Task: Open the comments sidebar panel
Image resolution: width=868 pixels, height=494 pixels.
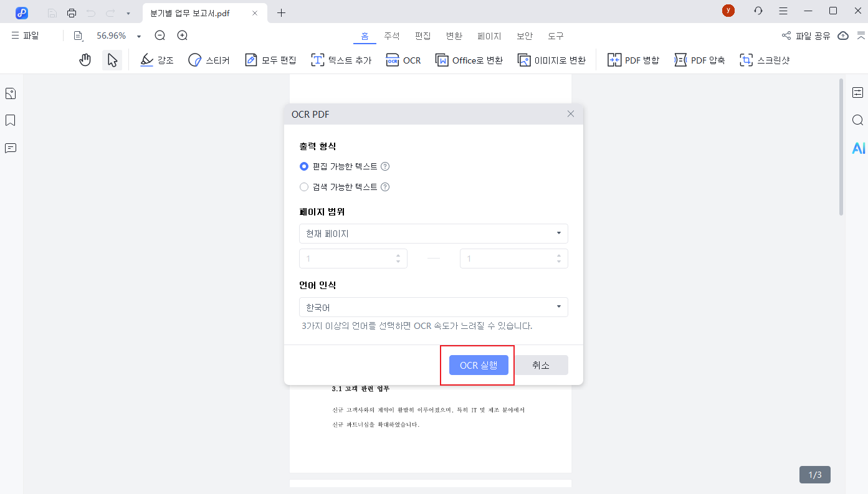Action: click(x=11, y=148)
